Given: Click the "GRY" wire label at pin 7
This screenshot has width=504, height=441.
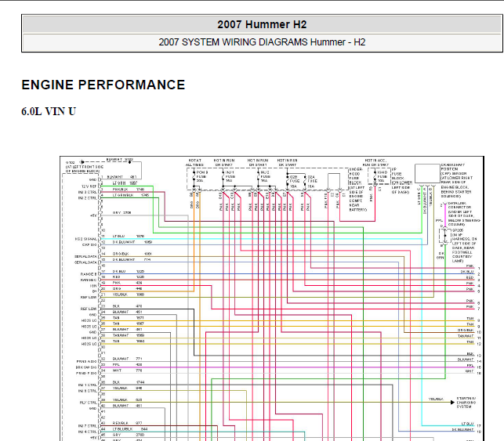Looking at the screenshot, I should coord(117,212).
